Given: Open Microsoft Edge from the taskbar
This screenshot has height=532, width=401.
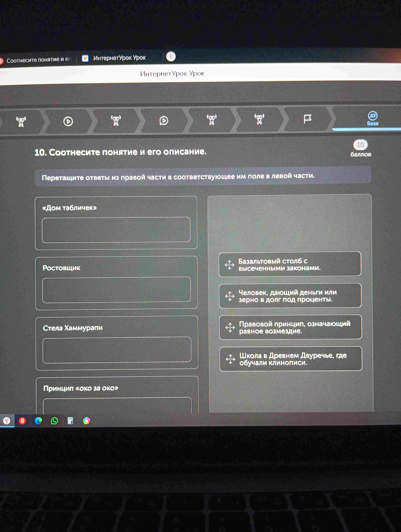Looking at the screenshot, I should (38, 421).
